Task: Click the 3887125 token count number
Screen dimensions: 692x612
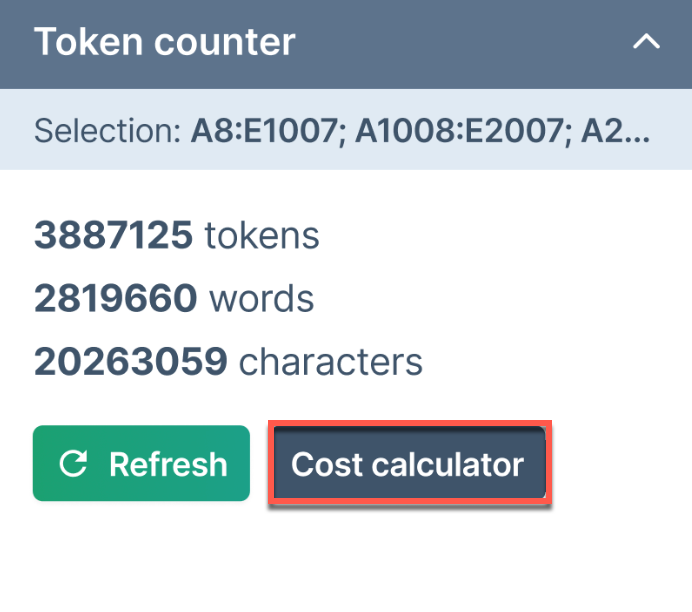Action: (113, 235)
